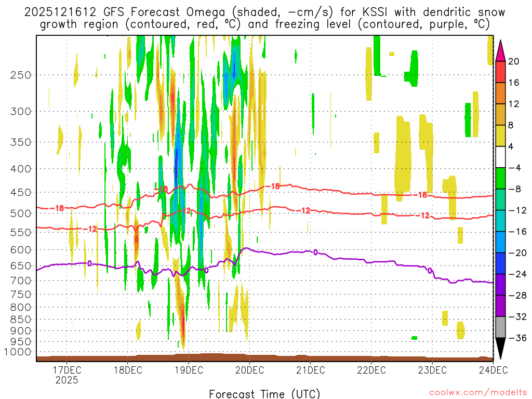Click the 500 pressure level label

point(21,214)
